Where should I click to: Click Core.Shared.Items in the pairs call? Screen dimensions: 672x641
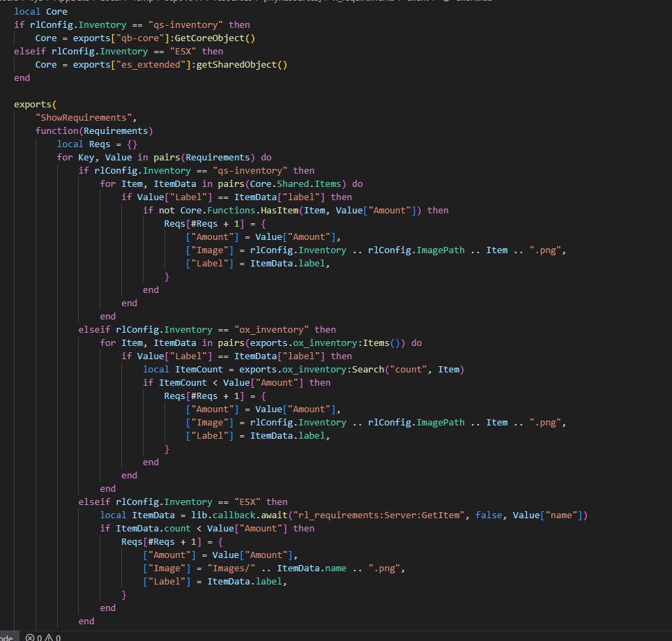[296, 184]
